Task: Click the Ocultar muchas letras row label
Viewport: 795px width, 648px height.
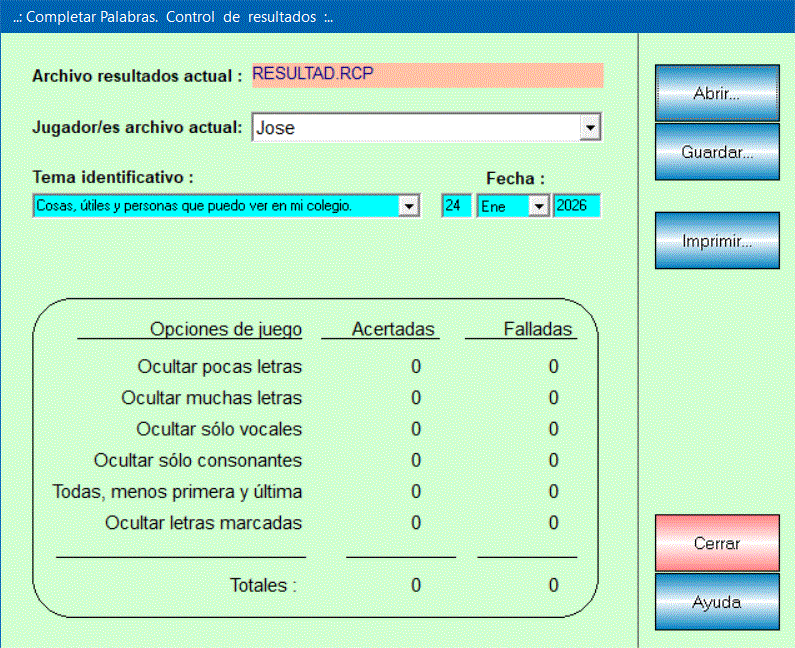Action: pyautogui.click(x=211, y=398)
